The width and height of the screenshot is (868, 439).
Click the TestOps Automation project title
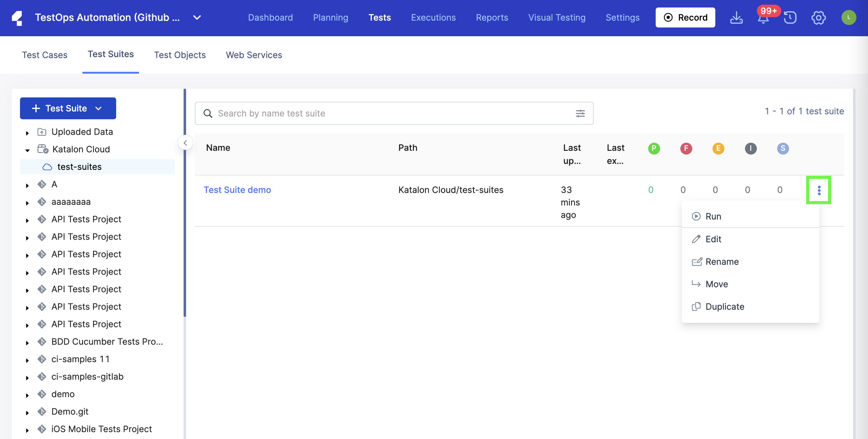(107, 17)
